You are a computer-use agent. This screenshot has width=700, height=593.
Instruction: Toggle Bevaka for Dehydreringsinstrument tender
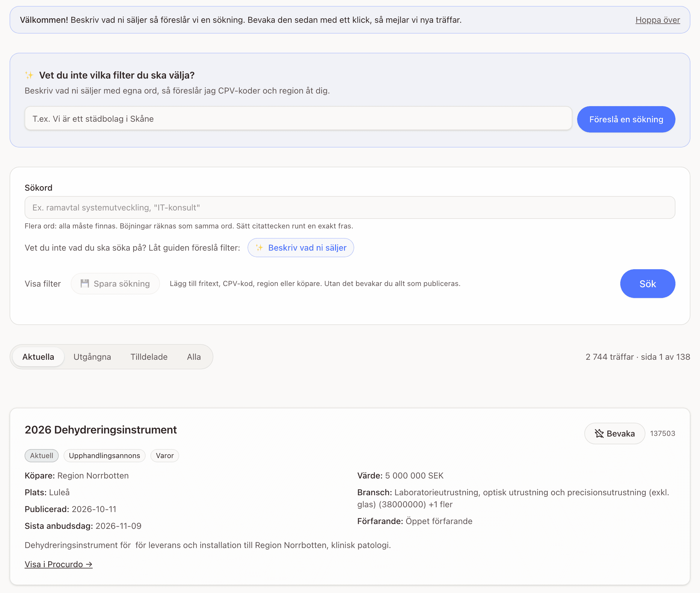pyautogui.click(x=615, y=433)
